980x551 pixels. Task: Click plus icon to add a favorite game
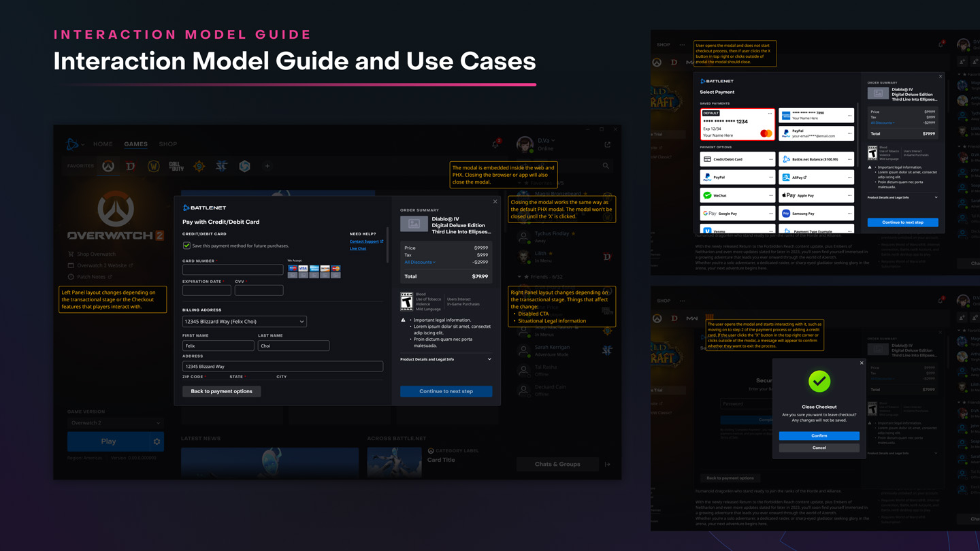pos(267,166)
